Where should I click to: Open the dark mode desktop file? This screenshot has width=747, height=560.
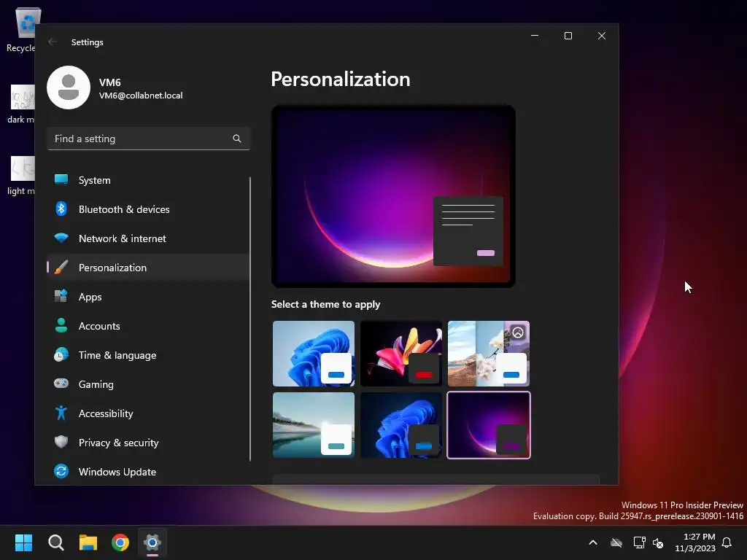coord(21,104)
